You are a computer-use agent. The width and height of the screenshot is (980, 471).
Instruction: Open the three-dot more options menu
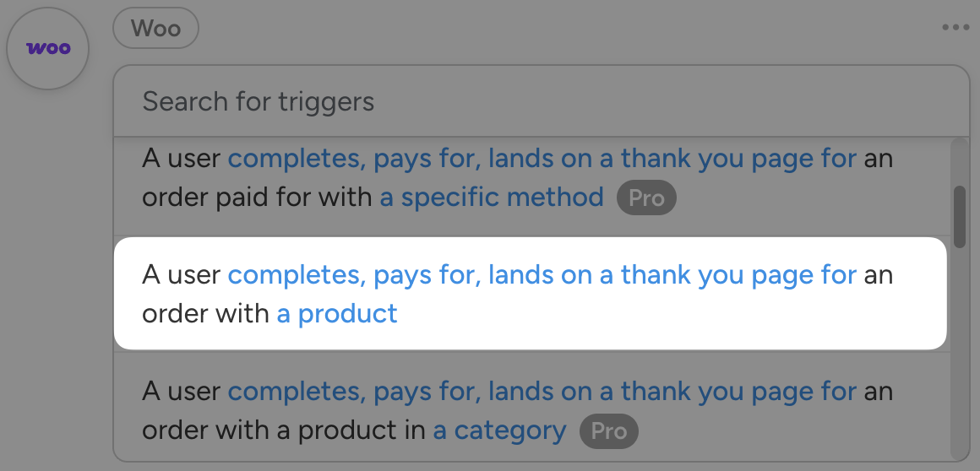tap(955, 28)
